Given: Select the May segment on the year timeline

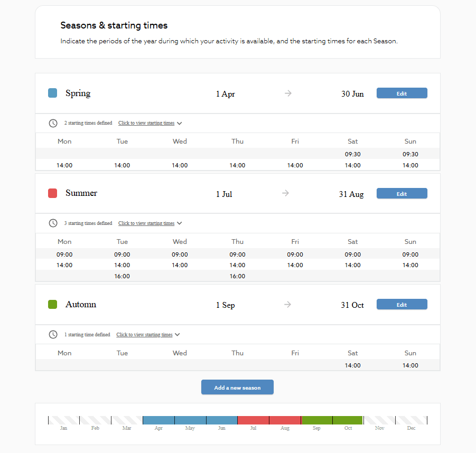Looking at the screenshot, I should tap(190, 420).
